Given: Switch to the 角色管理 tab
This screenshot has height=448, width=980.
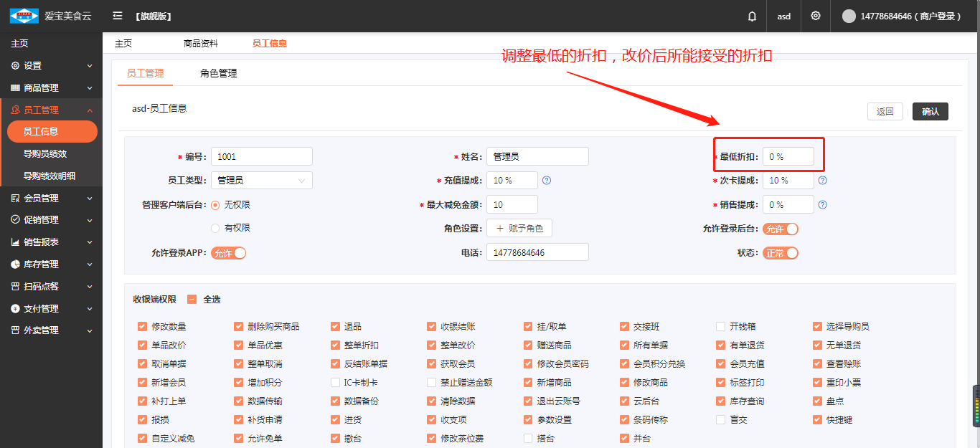Looking at the screenshot, I should tap(218, 73).
